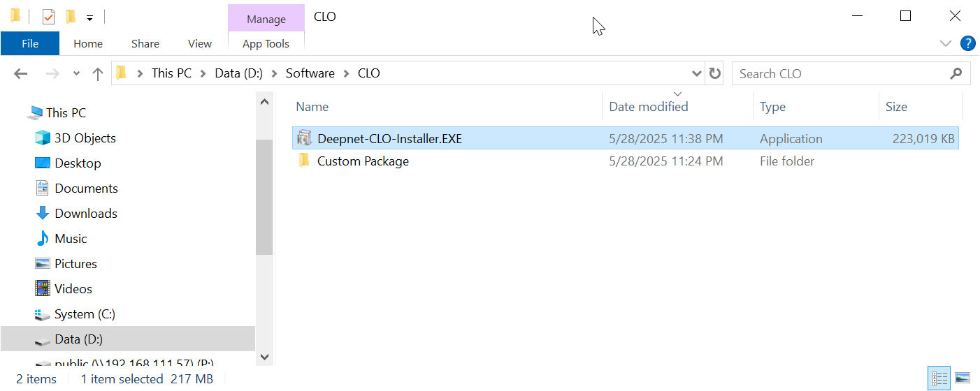Navigate back to previous folder
Screen dimensions: 980x391
[21, 73]
